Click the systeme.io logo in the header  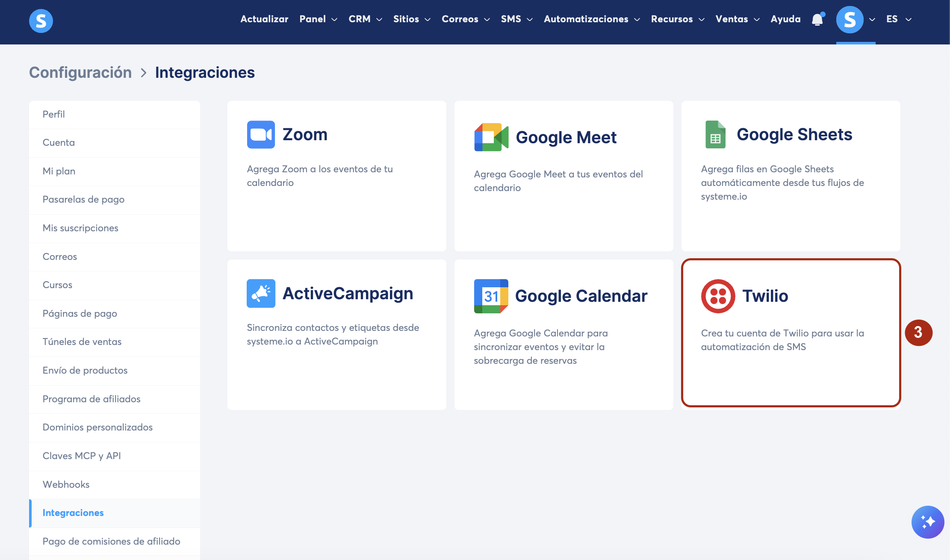pyautogui.click(x=41, y=21)
